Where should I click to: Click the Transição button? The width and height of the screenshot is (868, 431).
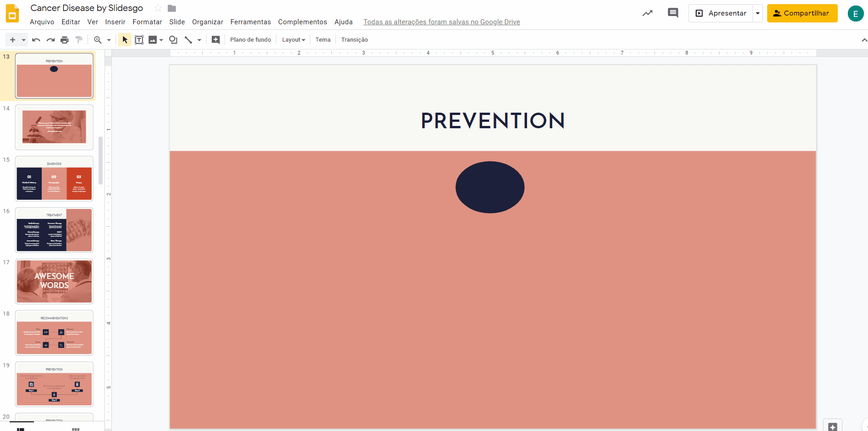click(x=355, y=40)
